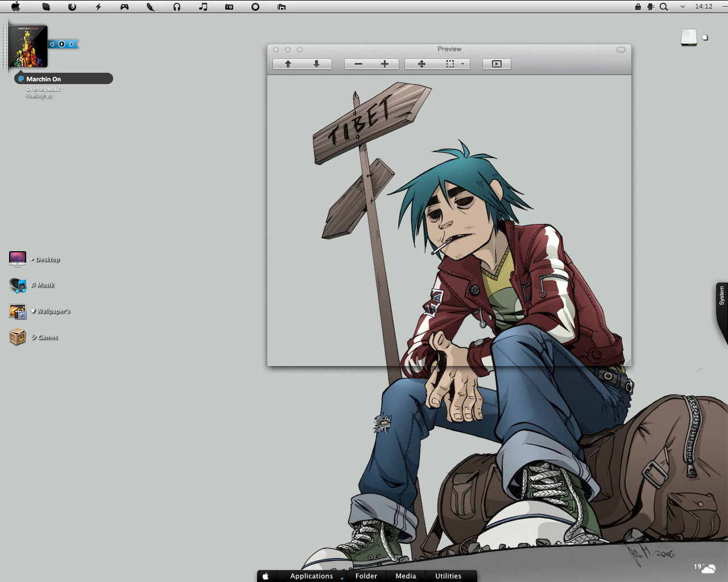Start the slideshow button in Preview toolbar
The image size is (728, 582).
pyautogui.click(x=497, y=64)
